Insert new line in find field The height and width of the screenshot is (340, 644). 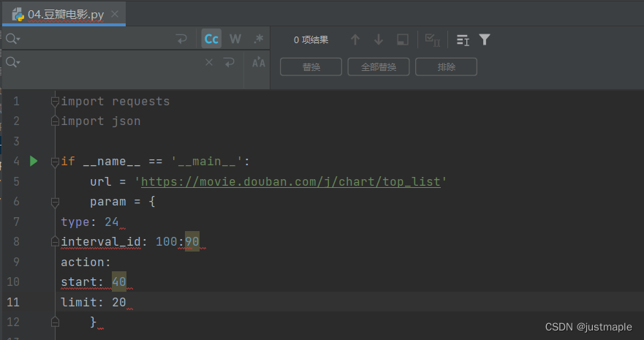point(181,39)
